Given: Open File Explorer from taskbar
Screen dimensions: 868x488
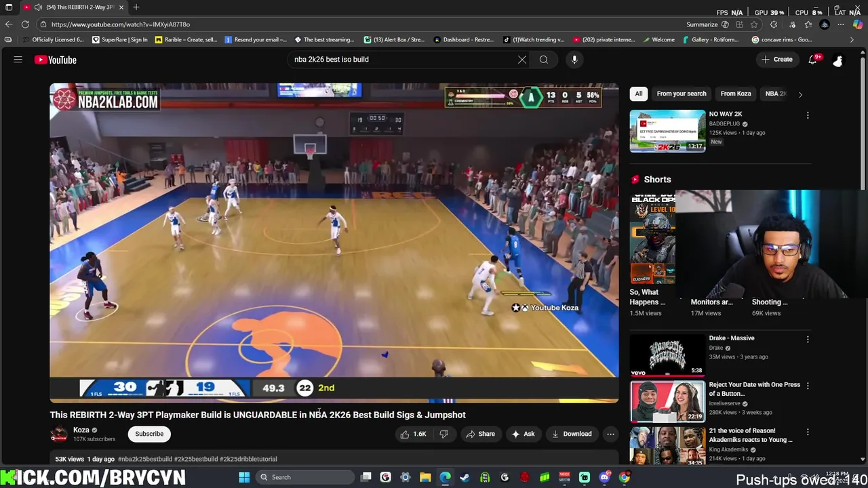Looking at the screenshot, I should point(425,477).
